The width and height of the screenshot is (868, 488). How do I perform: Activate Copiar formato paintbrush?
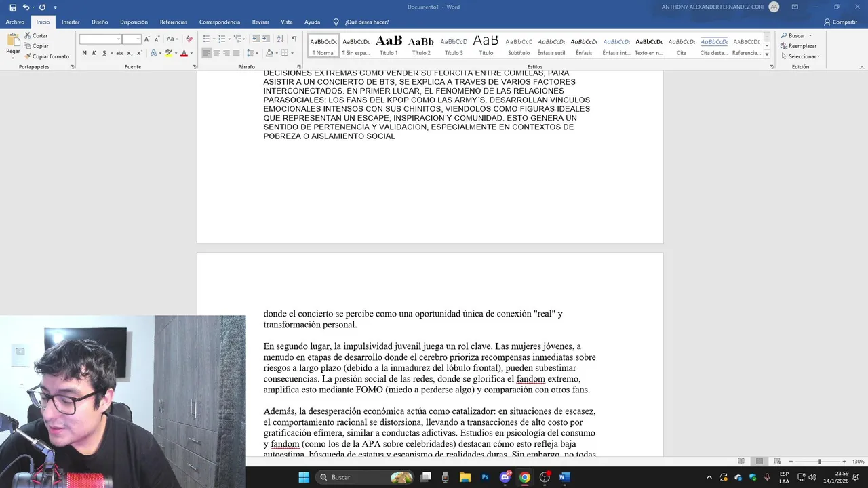tap(47, 56)
